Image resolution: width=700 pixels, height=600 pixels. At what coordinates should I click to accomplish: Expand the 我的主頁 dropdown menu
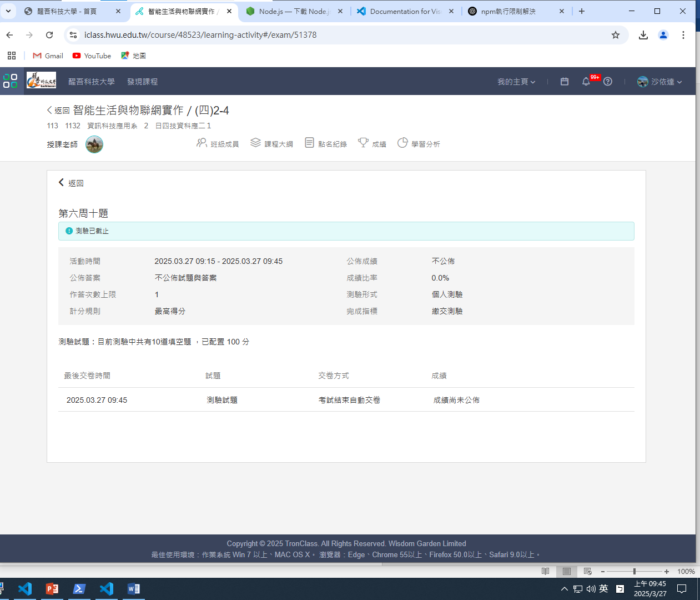click(516, 82)
